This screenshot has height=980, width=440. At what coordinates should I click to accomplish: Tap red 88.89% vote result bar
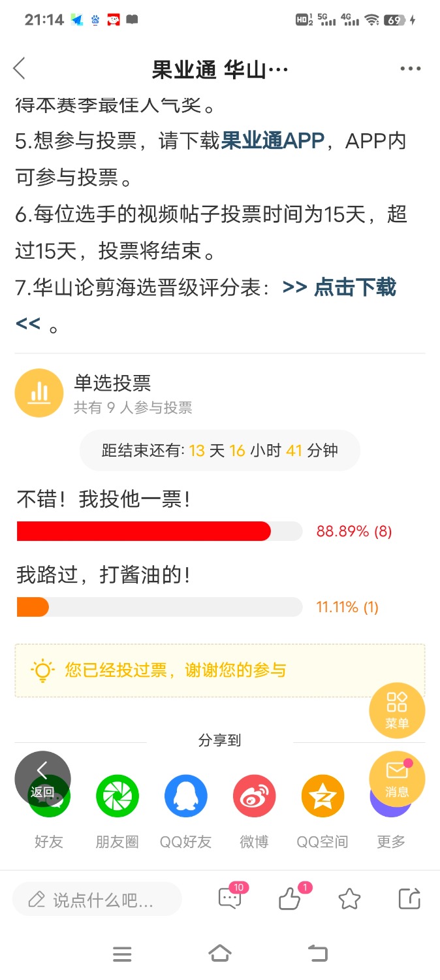144,531
